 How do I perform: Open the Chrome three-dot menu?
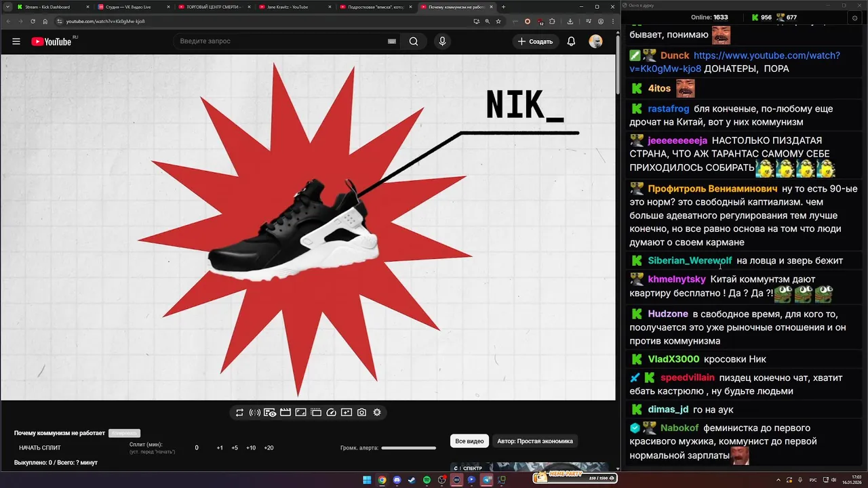coord(614,21)
